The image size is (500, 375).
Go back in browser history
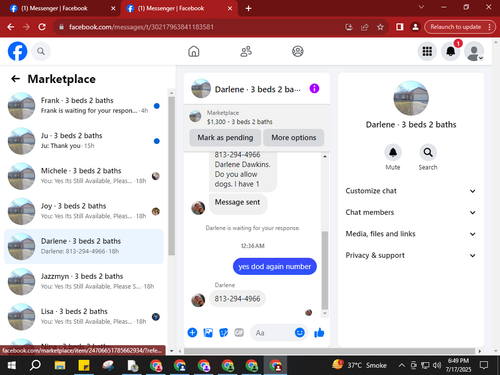point(11,27)
